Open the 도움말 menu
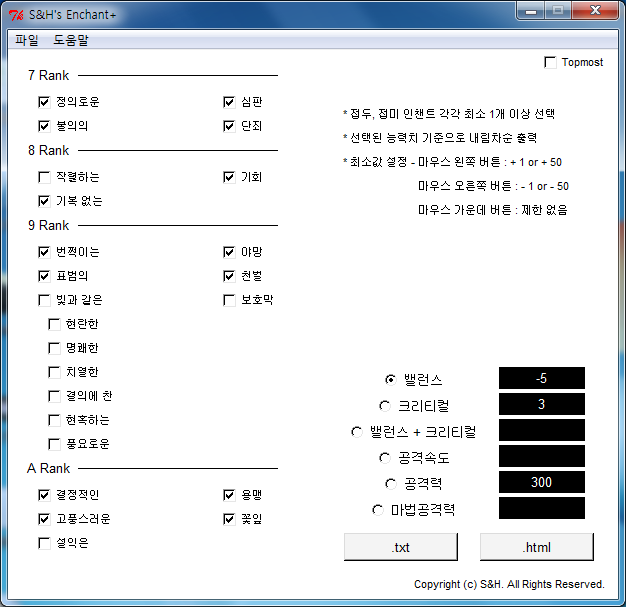 coord(71,40)
